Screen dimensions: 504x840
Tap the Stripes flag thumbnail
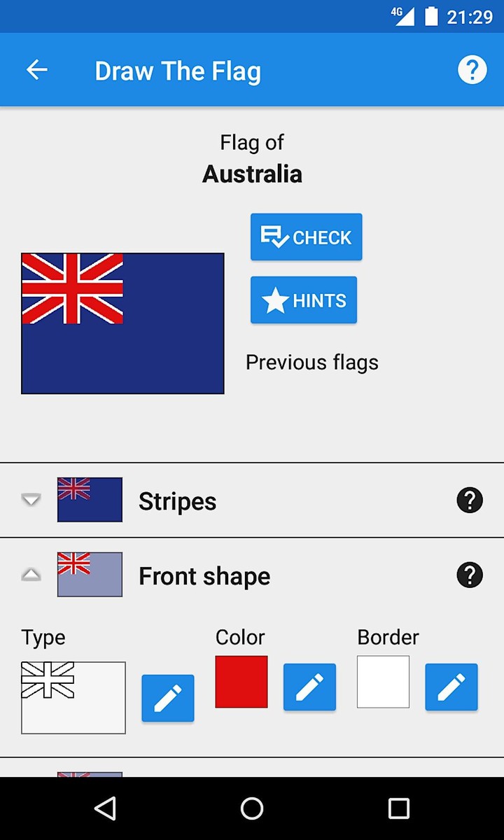(90, 500)
